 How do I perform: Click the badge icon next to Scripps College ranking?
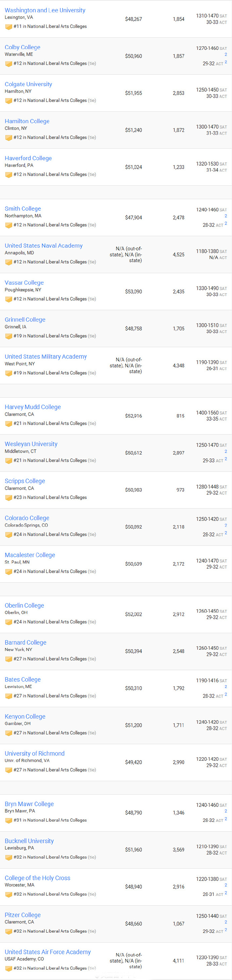pyautogui.click(x=8, y=498)
